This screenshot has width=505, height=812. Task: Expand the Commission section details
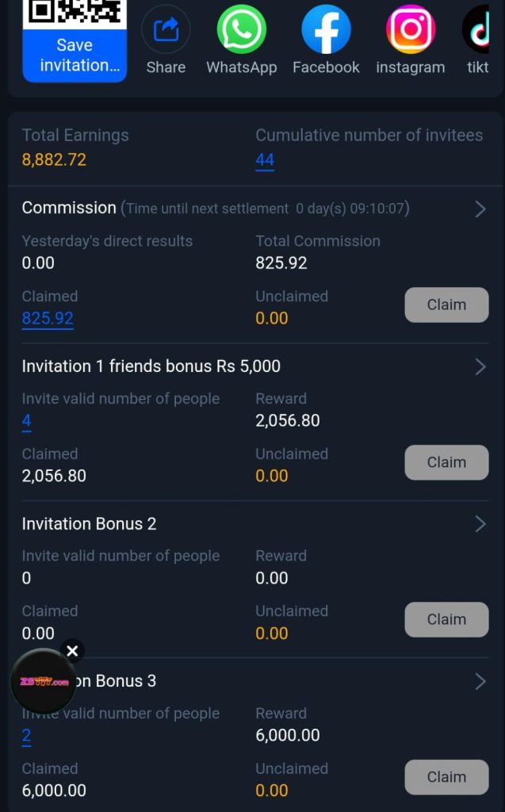click(x=480, y=209)
